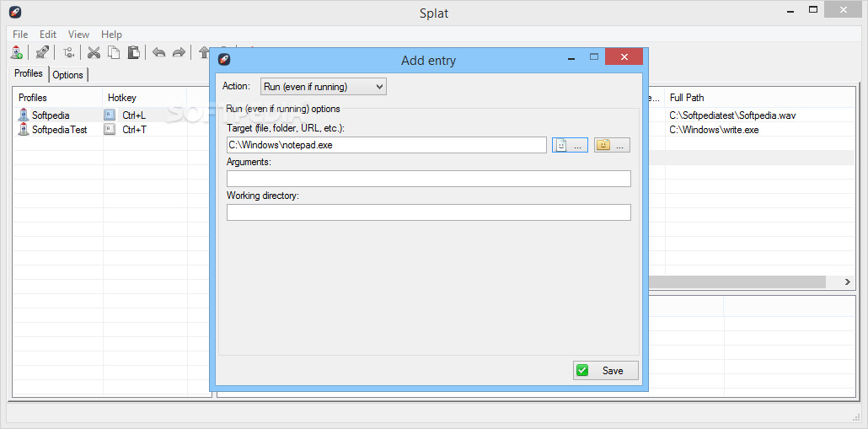Image resolution: width=868 pixels, height=429 pixels.
Task: Click the Splat app icon in title bar
Action: click(15, 11)
